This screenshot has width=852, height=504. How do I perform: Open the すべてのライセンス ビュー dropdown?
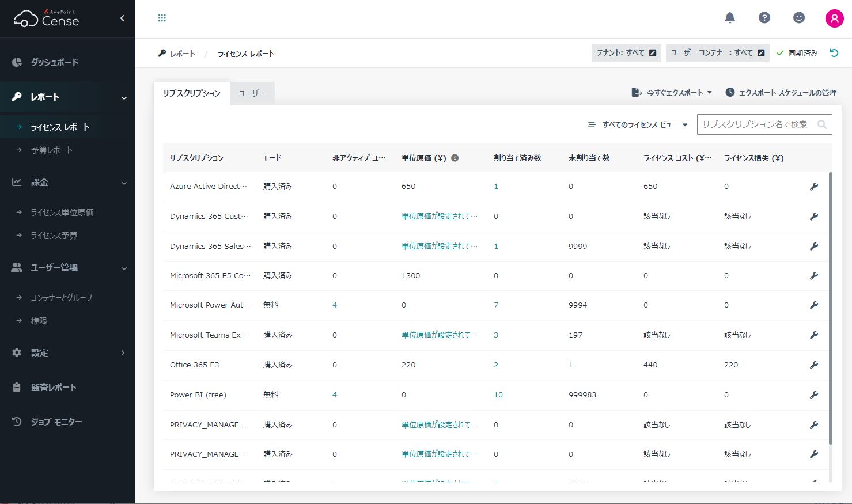[638, 124]
